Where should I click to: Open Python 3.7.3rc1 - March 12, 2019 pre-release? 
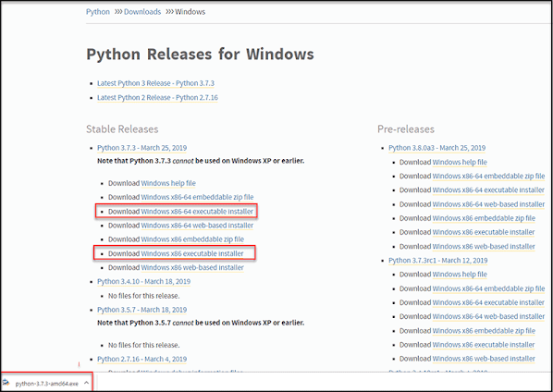pos(438,260)
